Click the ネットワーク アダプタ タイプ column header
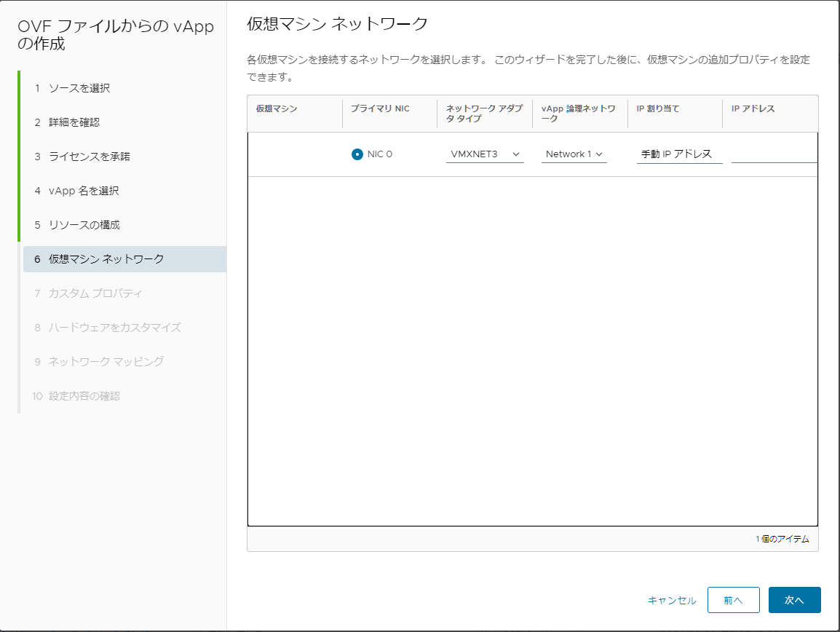 click(x=484, y=114)
